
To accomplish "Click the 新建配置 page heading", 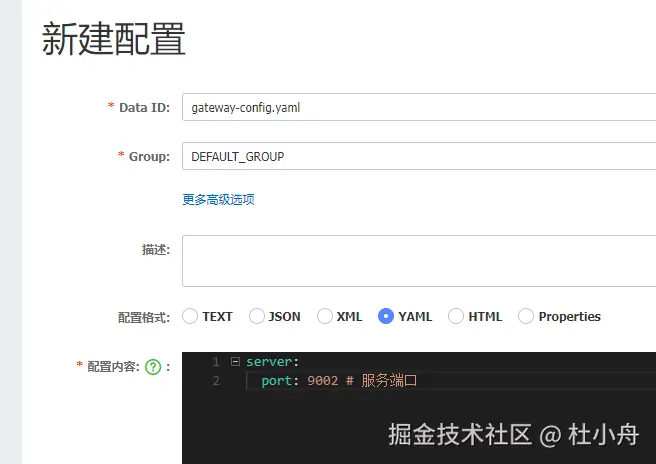I will (114, 39).
